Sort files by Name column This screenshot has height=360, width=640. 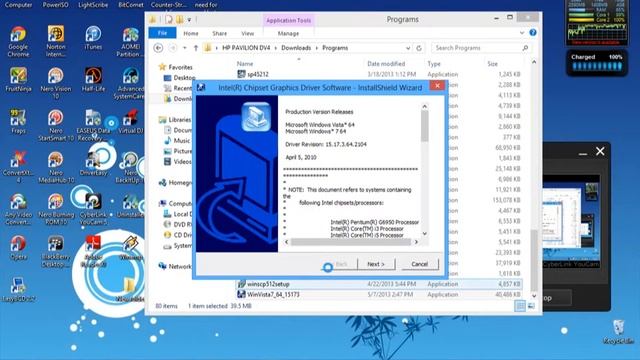point(245,64)
